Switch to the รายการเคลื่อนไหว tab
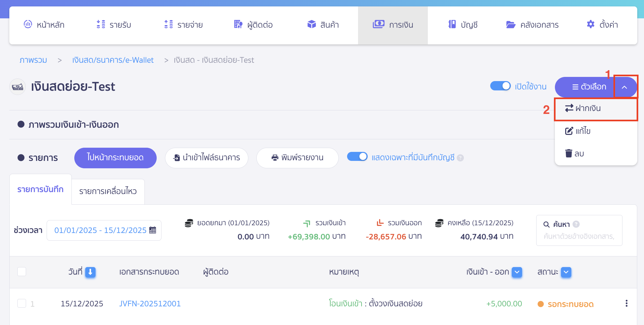The height and width of the screenshot is (325, 644). click(x=108, y=191)
